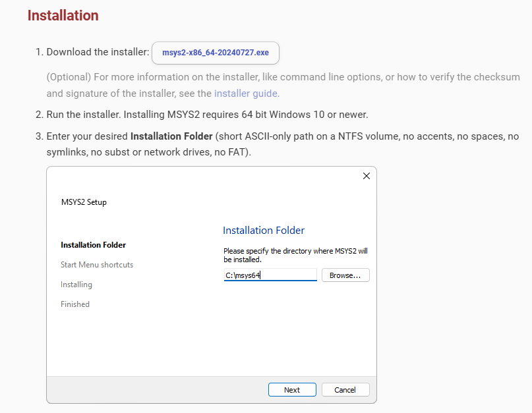Download the msys2-x86_64-20240727.exe installer
Viewport: 532px width, 413px height.
pyautogui.click(x=215, y=52)
